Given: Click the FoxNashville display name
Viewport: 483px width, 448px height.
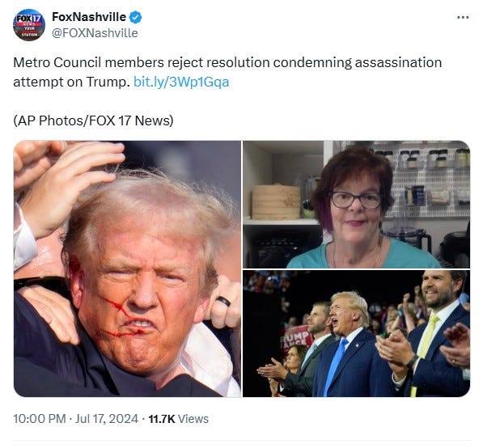Looking at the screenshot, I should [x=89, y=17].
